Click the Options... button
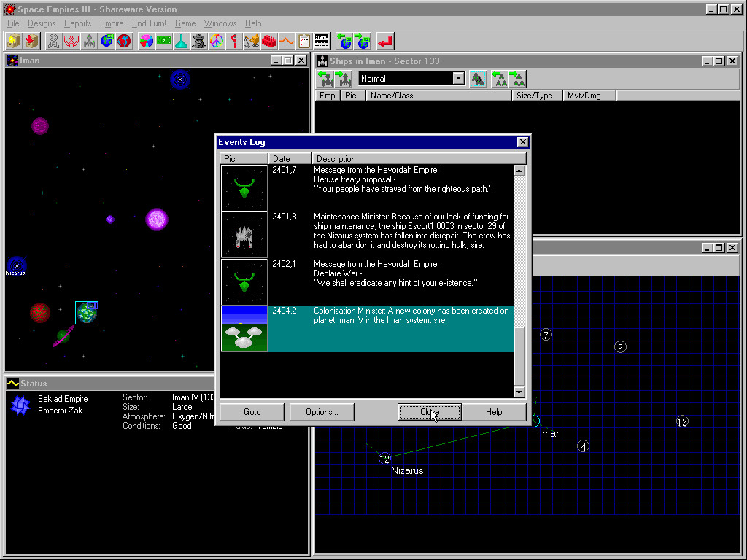The image size is (747, 560). (x=322, y=412)
